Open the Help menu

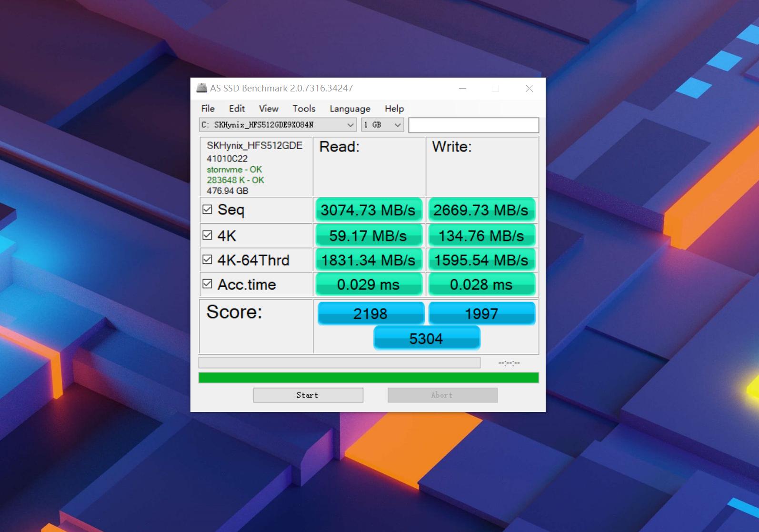[x=394, y=109]
